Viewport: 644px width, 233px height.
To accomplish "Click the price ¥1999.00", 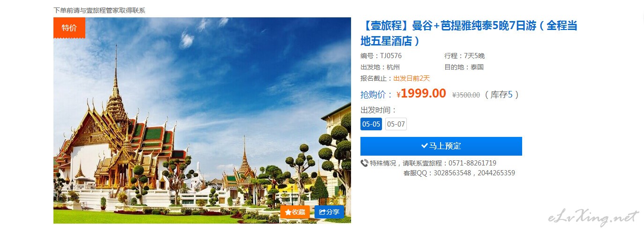I will click(x=421, y=94).
